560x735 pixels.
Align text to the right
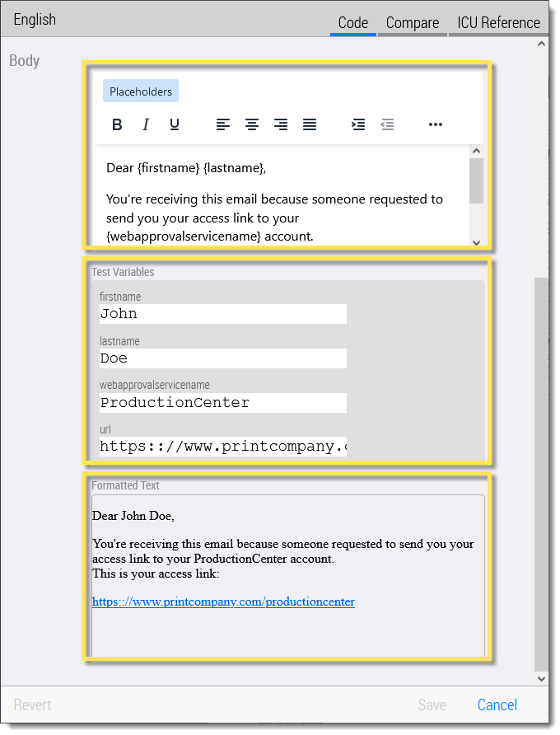[281, 124]
